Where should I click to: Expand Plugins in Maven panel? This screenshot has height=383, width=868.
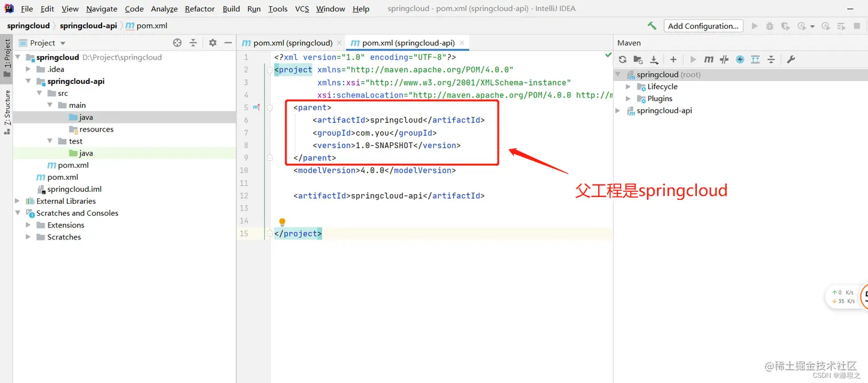point(628,99)
